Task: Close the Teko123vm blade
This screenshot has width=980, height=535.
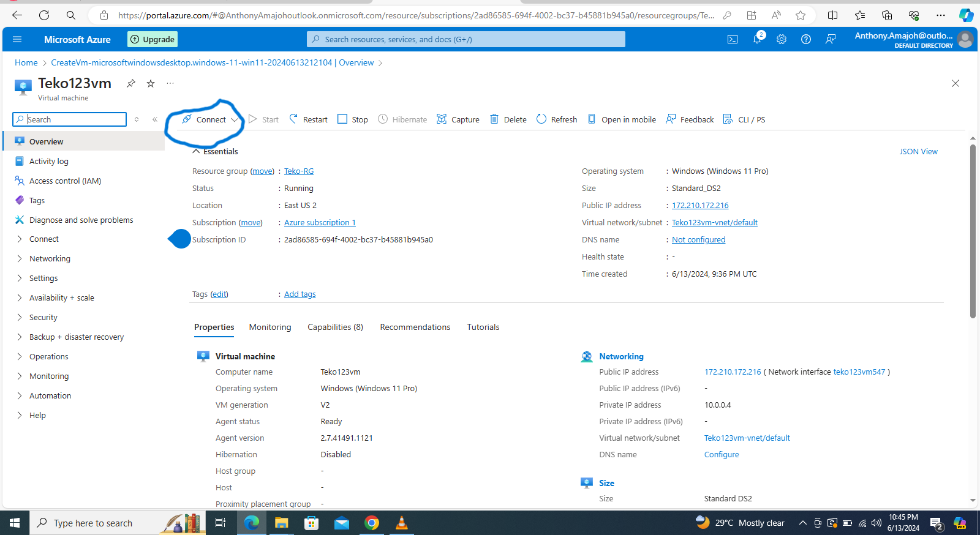Action: [x=956, y=83]
